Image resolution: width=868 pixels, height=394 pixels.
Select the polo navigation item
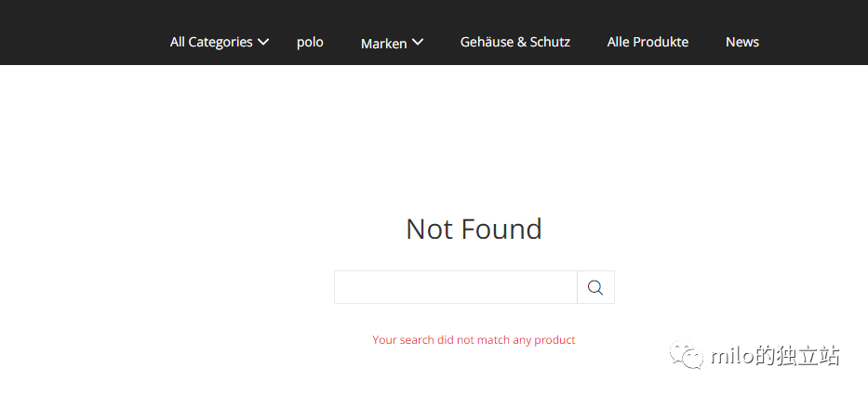point(310,42)
